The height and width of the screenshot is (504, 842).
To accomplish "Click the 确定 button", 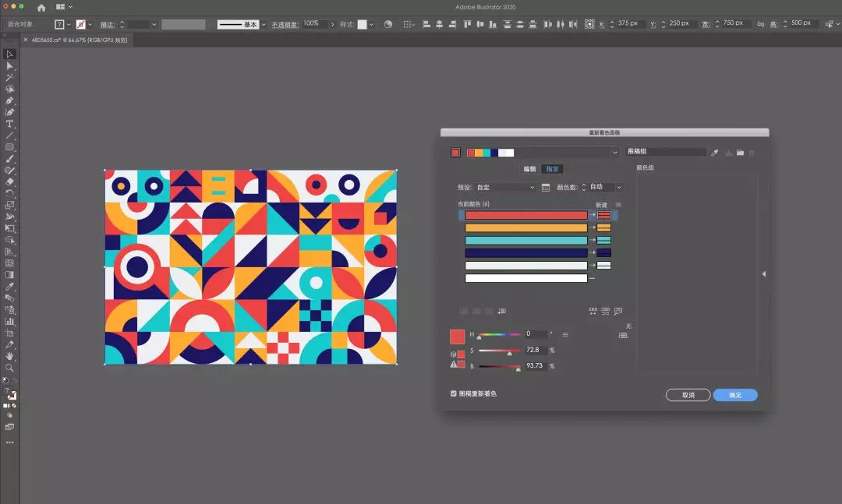I will click(734, 396).
